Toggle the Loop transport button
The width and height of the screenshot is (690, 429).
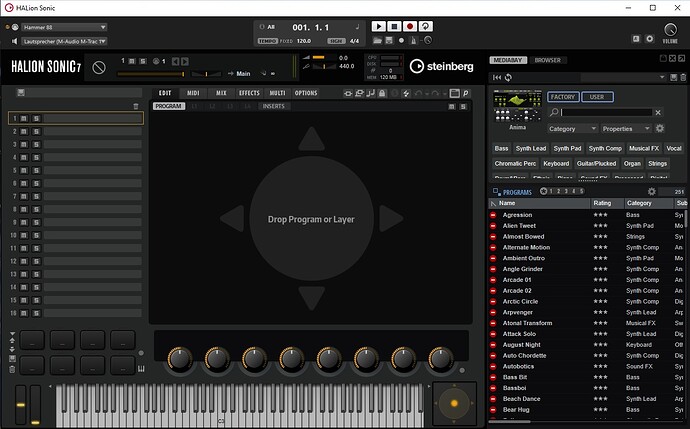tap(426, 26)
